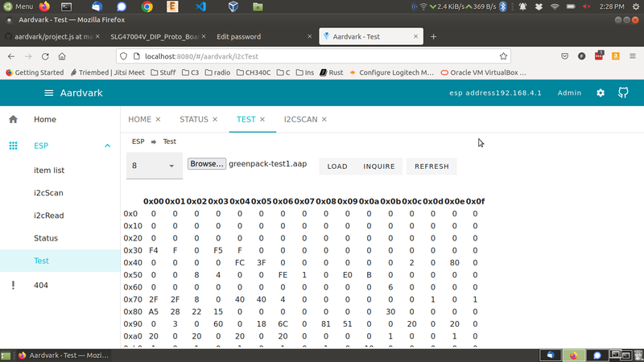Reload the page in Firefox
Image resolution: width=644 pixels, height=362 pixels.
(x=45, y=56)
